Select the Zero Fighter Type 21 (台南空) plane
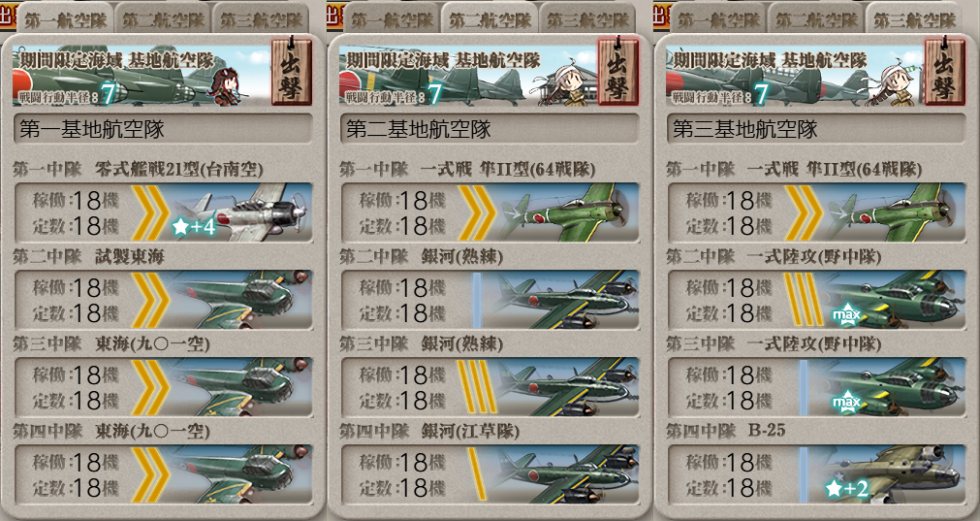 pos(163,212)
